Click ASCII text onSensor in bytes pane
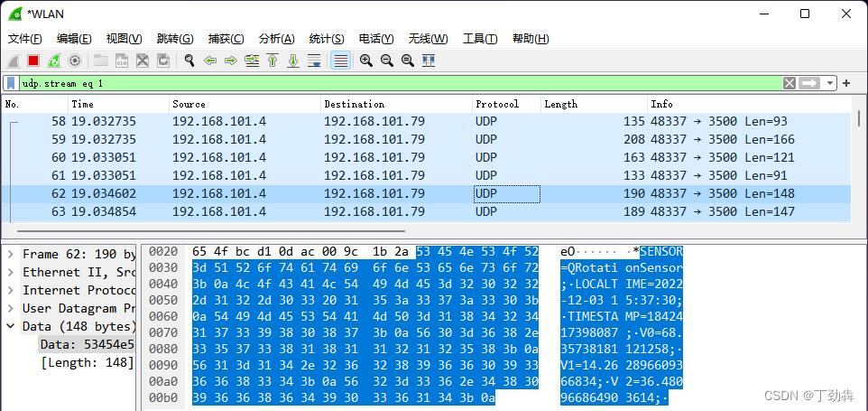The image size is (868, 411). click(654, 268)
